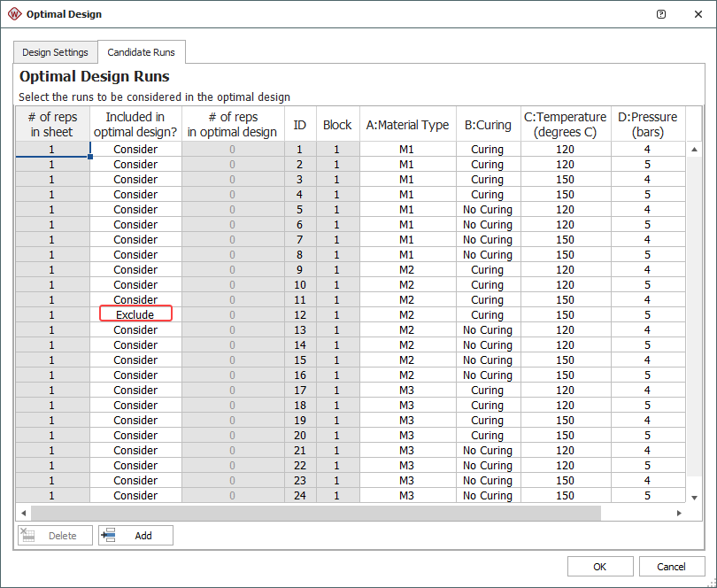717x588 pixels.
Task: Click the Add button
Action: click(135, 536)
